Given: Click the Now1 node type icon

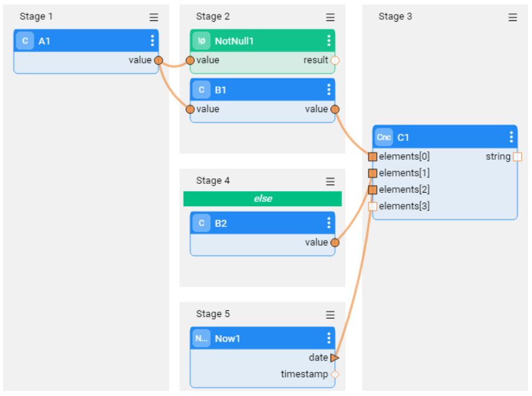Looking at the screenshot, I should click(201, 338).
